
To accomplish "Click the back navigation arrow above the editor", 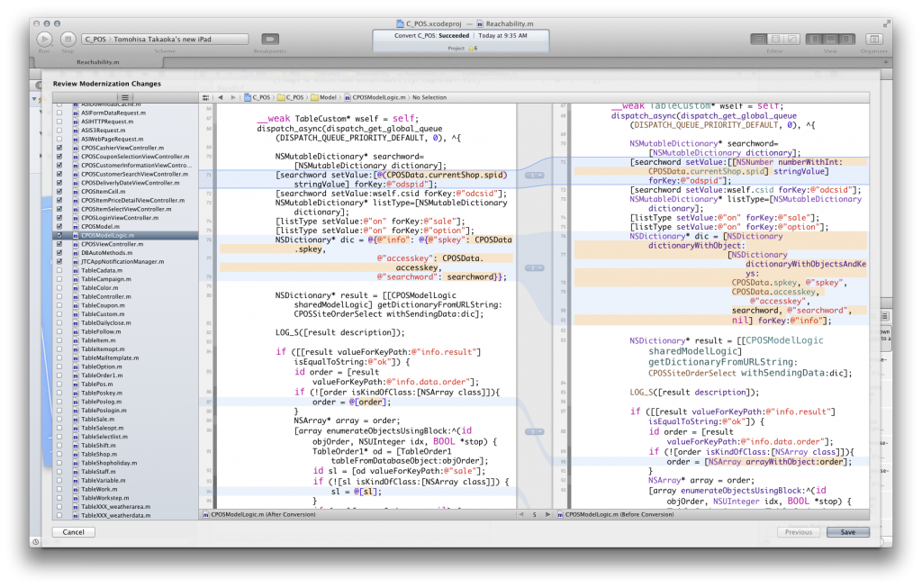I will 221,96.
